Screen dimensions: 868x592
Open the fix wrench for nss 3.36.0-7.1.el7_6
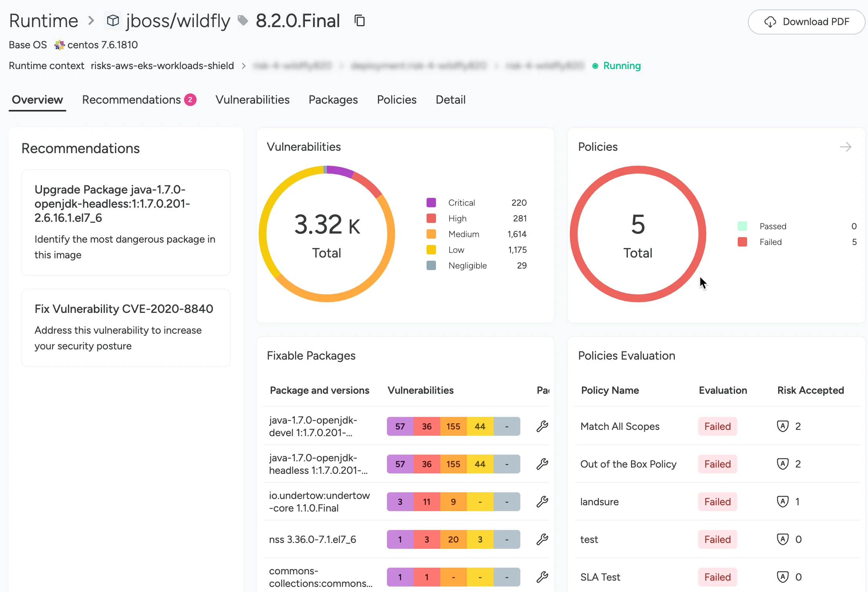(543, 539)
